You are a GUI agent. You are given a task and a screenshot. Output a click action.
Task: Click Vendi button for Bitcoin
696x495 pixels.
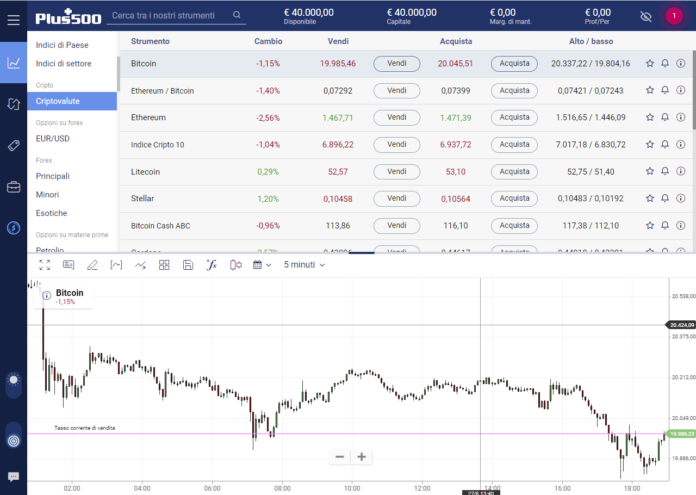396,63
